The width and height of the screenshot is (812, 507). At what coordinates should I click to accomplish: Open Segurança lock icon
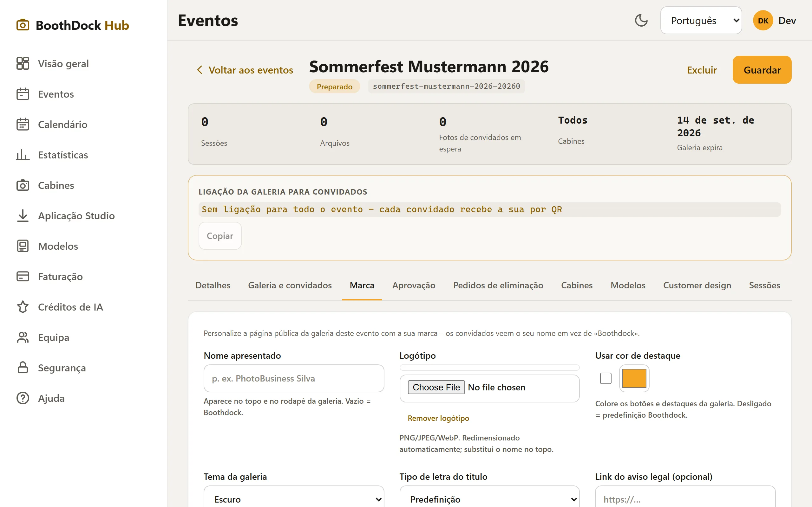(x=23, y=368)
